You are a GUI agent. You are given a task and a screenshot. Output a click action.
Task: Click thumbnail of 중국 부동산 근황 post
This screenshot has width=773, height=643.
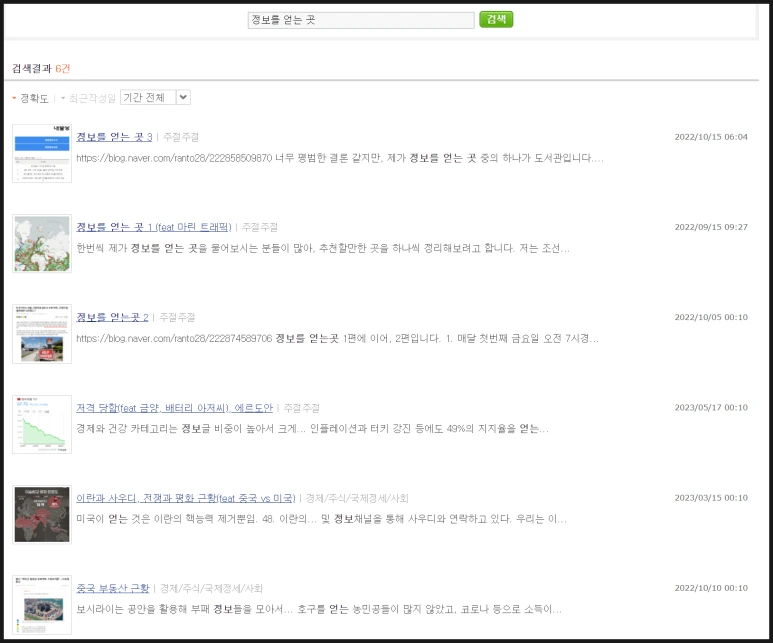point(42,605)
